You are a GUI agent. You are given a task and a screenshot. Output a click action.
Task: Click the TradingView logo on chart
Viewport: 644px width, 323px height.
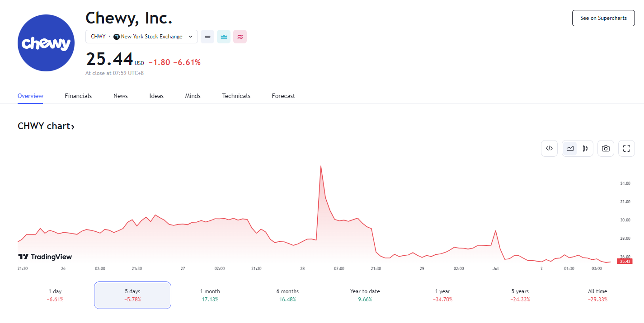[45, 257]
